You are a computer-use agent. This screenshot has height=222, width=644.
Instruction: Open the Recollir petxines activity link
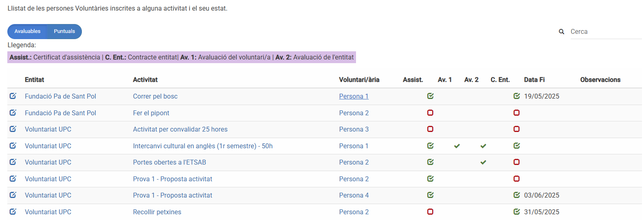point(157,212)
